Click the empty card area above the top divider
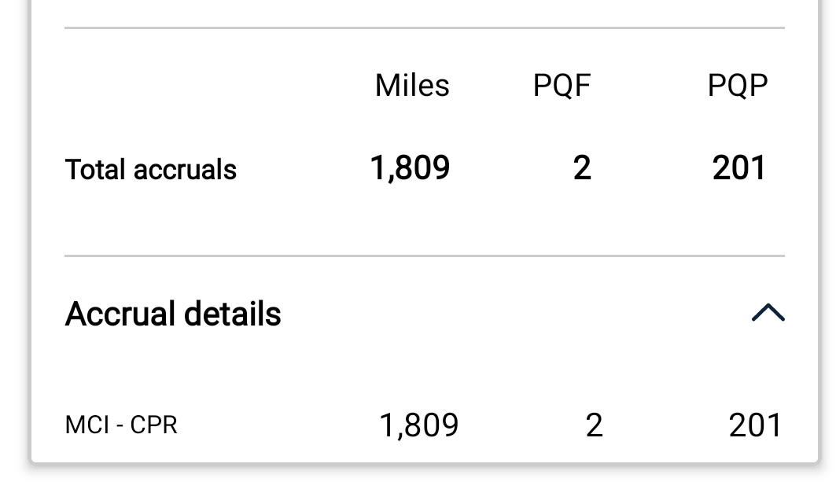 (425, 12)
